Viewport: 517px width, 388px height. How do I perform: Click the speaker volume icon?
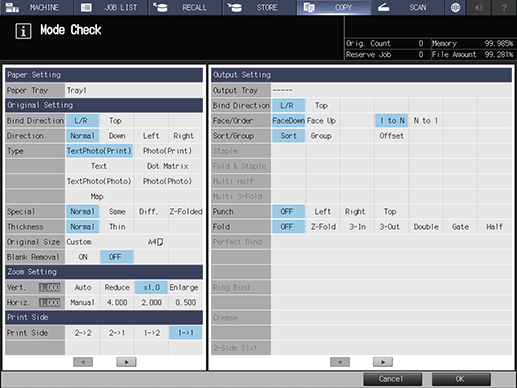479,7
